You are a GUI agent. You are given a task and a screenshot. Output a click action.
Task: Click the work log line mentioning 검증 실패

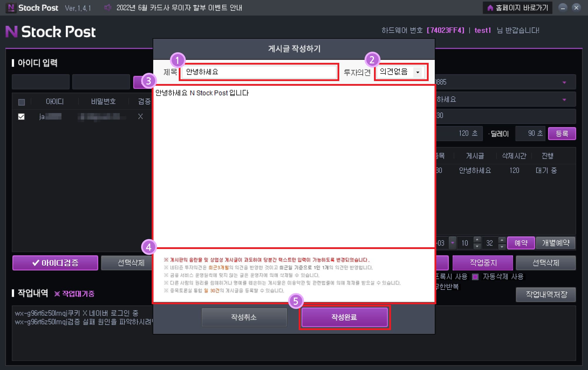point(83,322)
